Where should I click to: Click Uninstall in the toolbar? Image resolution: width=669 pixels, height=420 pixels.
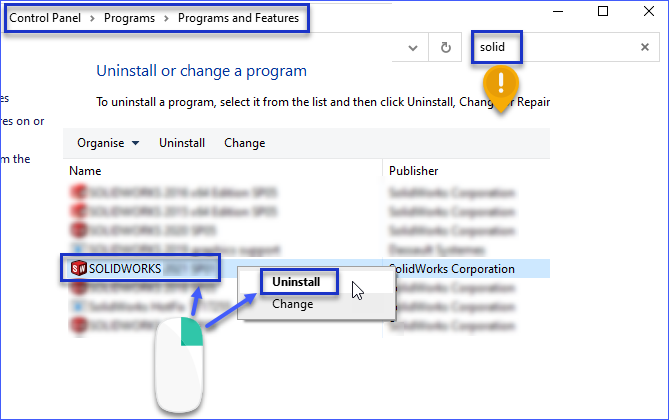pos(182,143)
